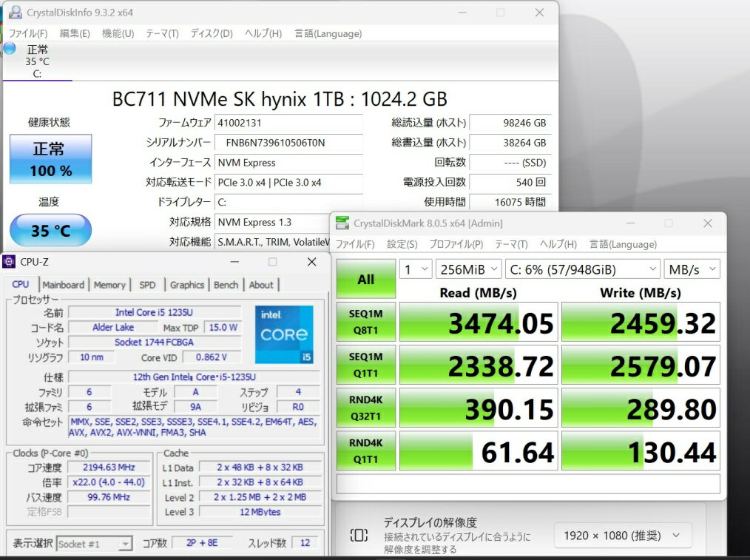Expand the C: 6% drive selection dropdown

tap(583, 269)
